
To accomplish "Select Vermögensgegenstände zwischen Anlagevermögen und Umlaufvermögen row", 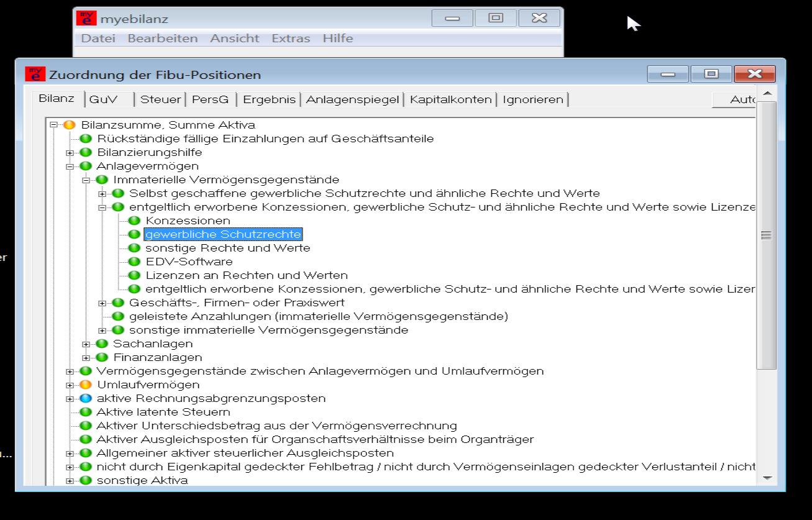I will click(x=320, y=371).
